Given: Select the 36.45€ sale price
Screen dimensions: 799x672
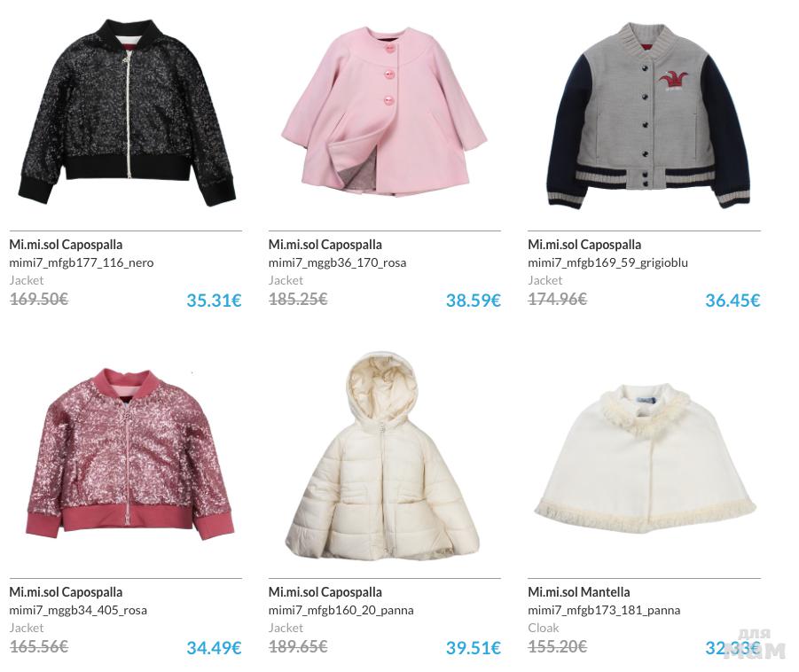Looking at the screenshot, I should coord(732,300).
